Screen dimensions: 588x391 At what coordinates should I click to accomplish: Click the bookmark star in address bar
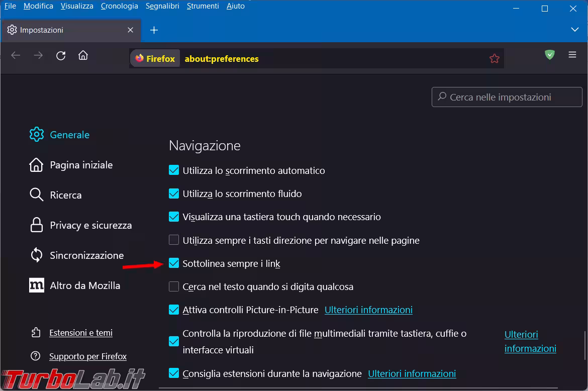click(x=494, y=59)
